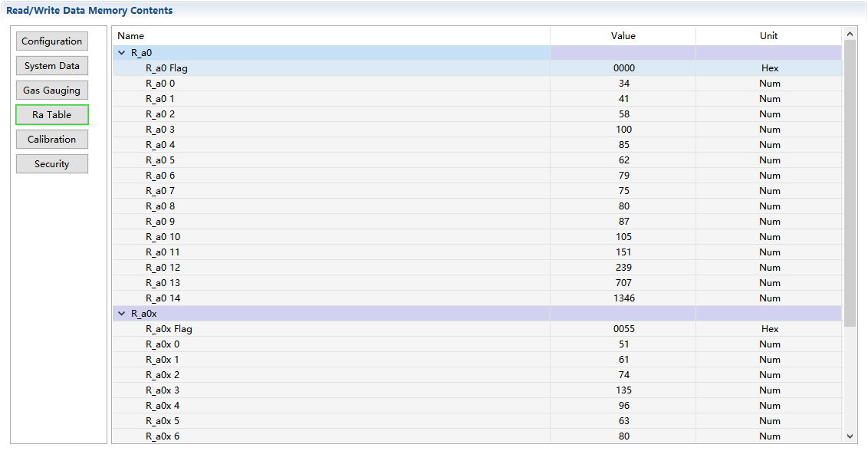Screen dimensions: 868x451
Task: Switch to Gas Gauging section
Action: pos(51,91)
